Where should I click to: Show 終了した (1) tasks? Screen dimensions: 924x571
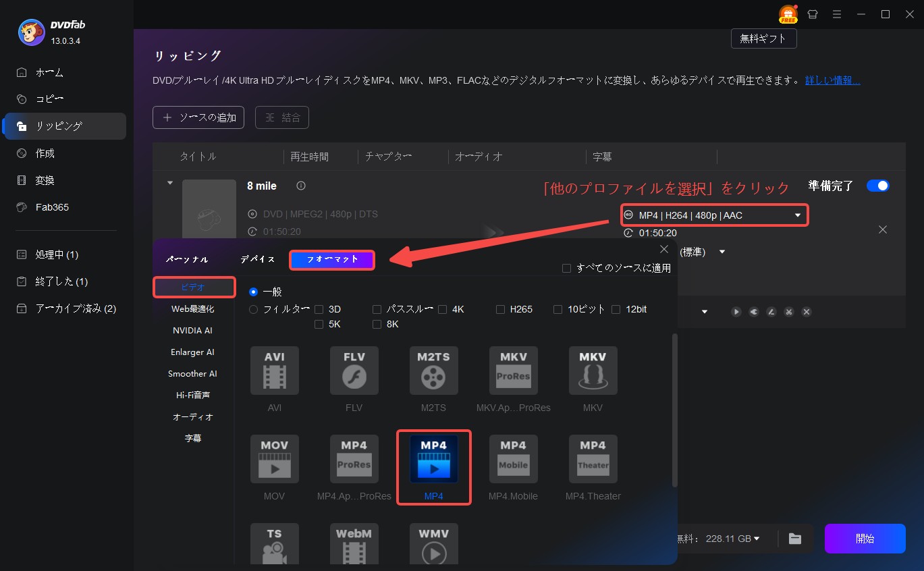[65, 281]
